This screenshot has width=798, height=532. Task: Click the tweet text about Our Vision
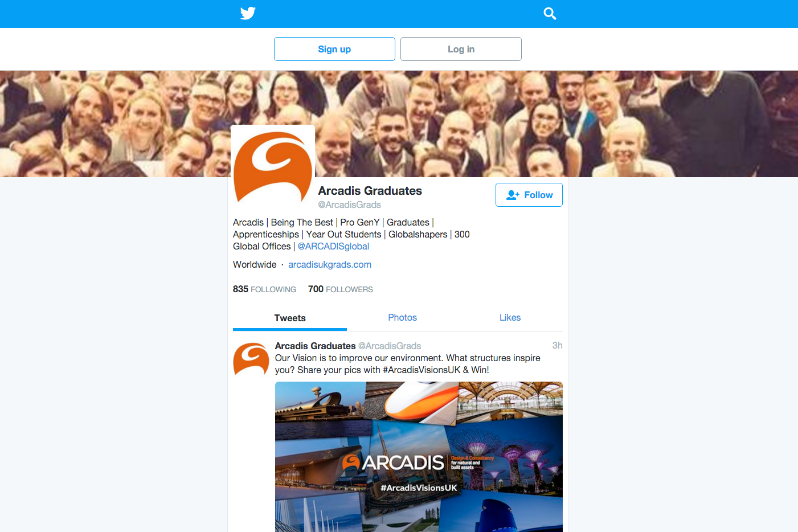408,364
